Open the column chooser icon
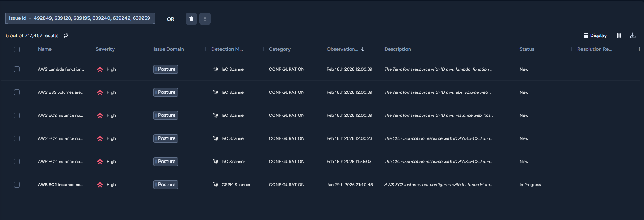This screenshot has width=644, height=220. point(619,35)
